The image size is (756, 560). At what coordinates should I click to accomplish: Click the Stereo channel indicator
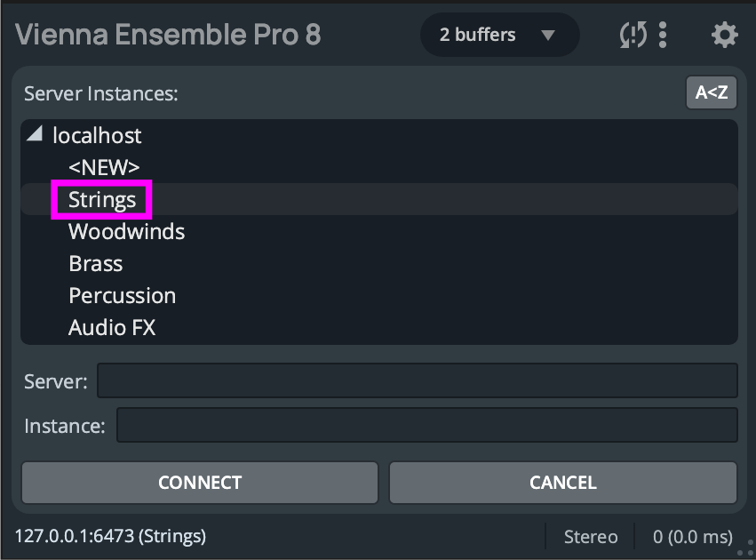pyautogui.click(x=591, y=537)
